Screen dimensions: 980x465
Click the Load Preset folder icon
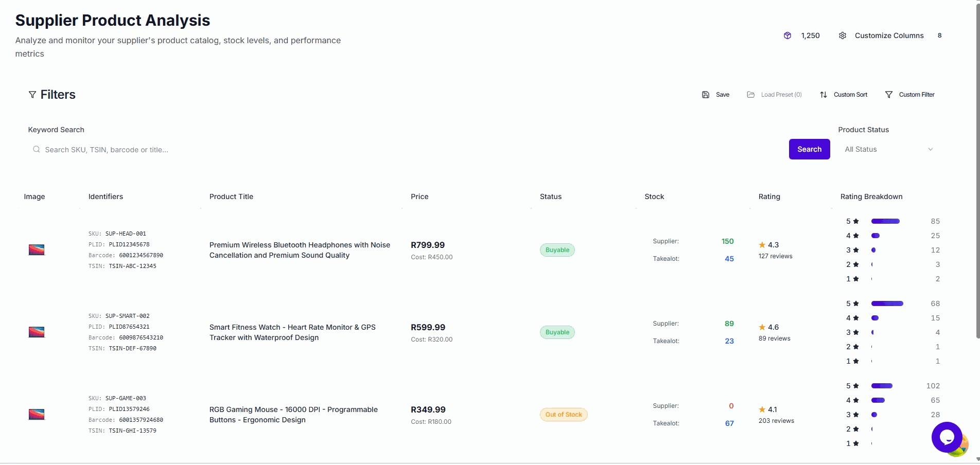(751, 95)
